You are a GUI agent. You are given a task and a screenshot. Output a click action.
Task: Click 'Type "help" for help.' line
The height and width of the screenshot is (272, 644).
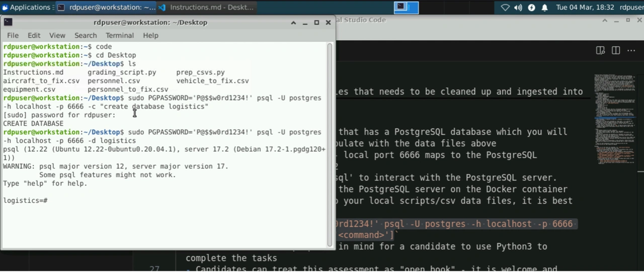[45, 184]
